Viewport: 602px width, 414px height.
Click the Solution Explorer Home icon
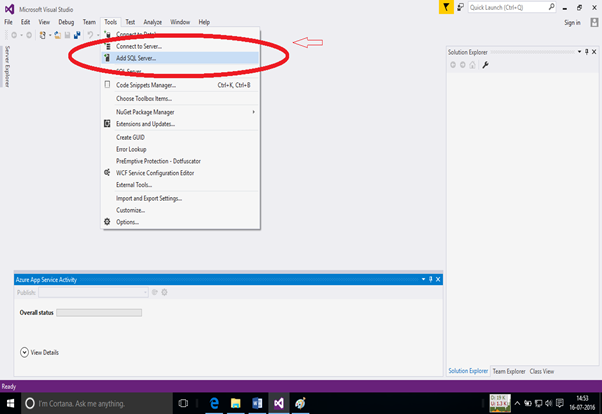click(473, 65)
